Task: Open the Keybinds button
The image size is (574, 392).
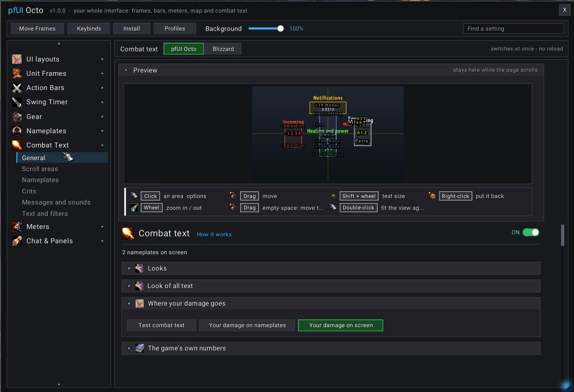Action: click(89, 29)
